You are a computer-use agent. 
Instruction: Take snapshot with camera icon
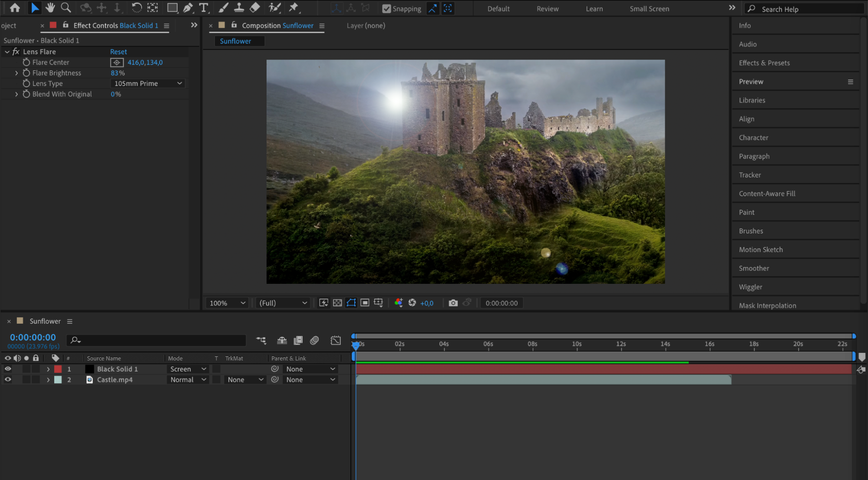pos(453,303)
